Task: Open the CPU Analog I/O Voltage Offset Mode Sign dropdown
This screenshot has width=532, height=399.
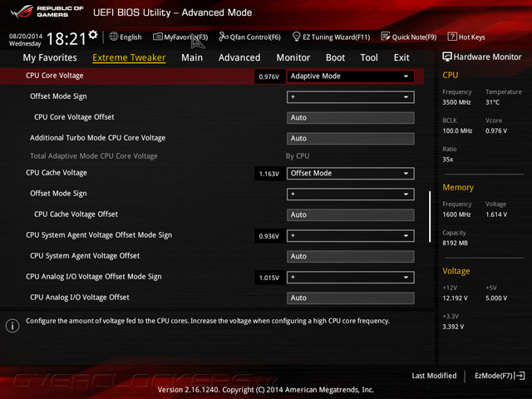Action: coord(350,278)
